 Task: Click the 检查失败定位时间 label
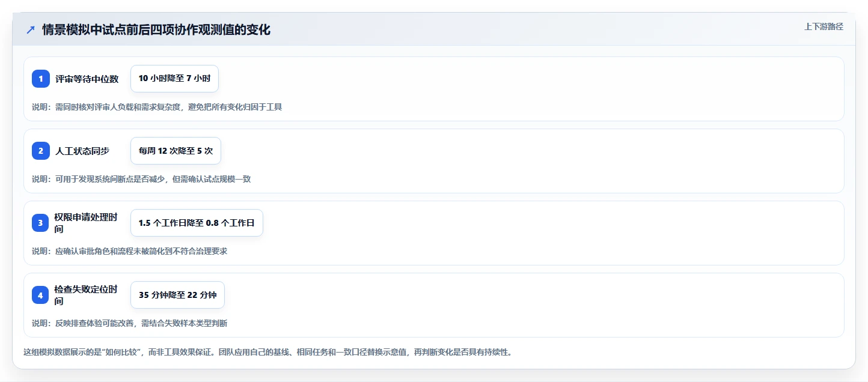pos(87,295)
